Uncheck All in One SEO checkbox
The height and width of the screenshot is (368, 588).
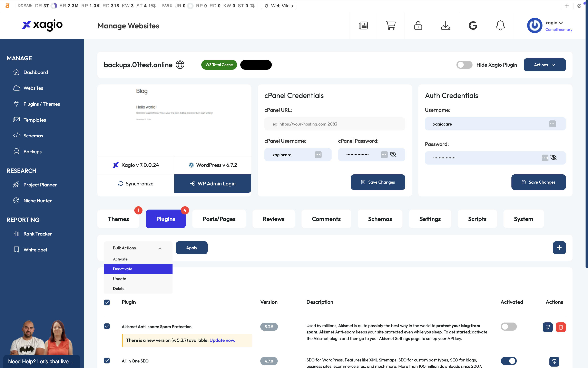(107, 360)
